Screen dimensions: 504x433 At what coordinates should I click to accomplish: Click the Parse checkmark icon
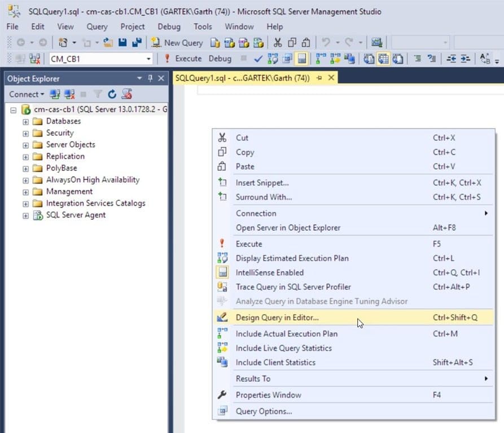(258, 59)
